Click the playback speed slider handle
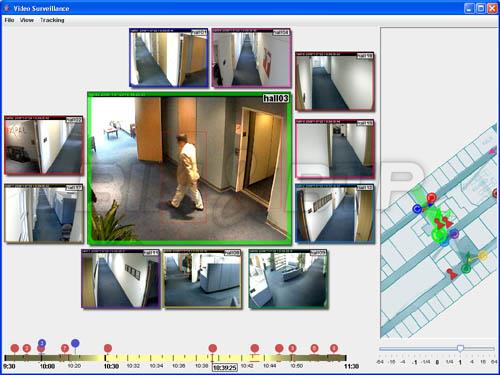 click(x=460, y=348)
